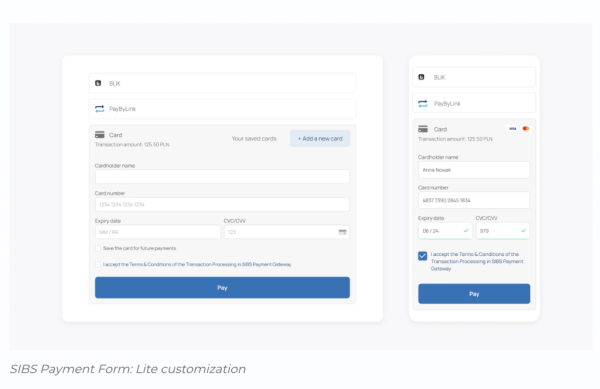This screenshot has height=389, width=600.
Task: Click the mobile Card number field
Action: tap(474, 200)
